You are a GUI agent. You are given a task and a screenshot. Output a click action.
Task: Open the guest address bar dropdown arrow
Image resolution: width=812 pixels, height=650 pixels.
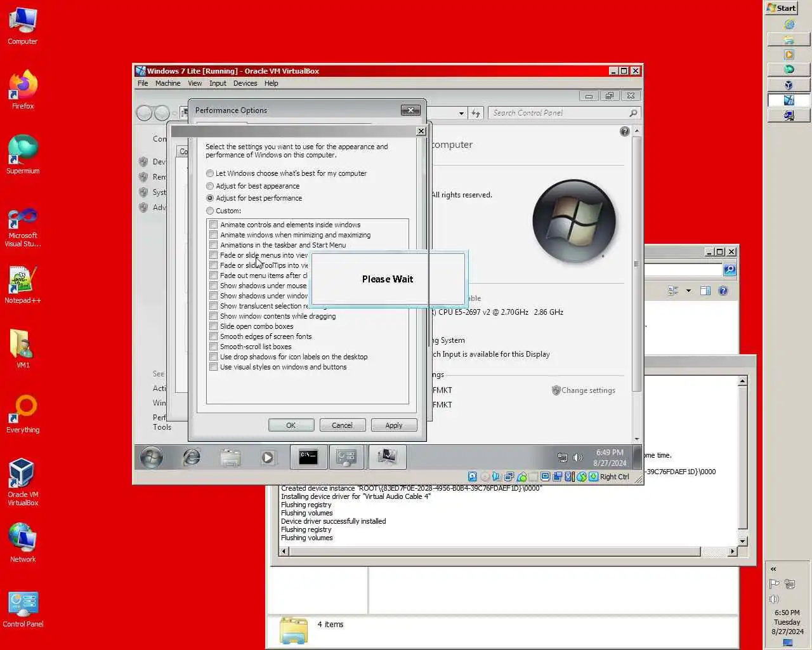(x=461, y=113)
